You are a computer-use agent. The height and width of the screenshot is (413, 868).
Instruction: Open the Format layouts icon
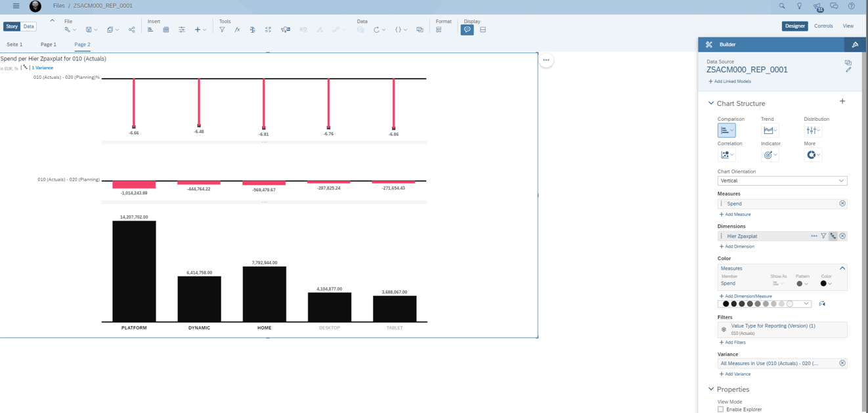pos(439,30)
